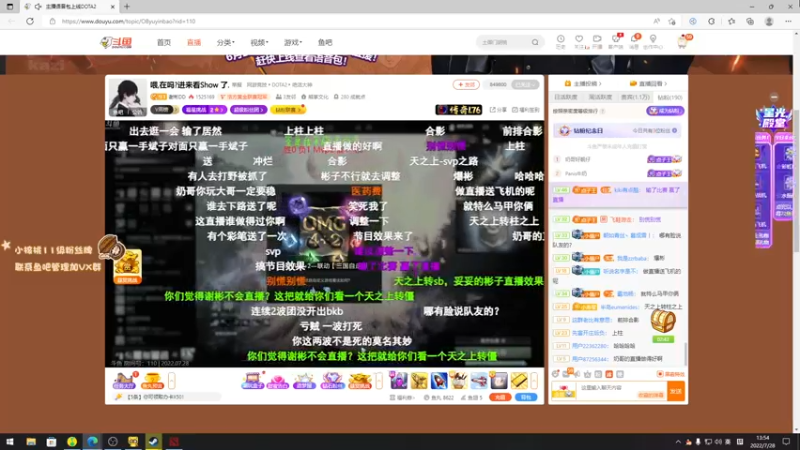
Task: Select the rocket gift icon
Action: [439, 381]
